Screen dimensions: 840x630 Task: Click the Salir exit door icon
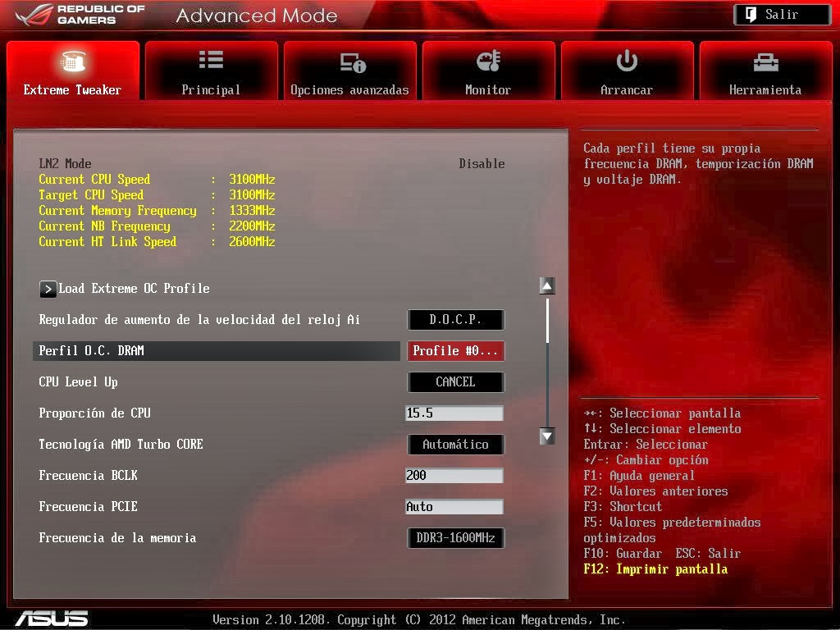(x=751, y=15)
